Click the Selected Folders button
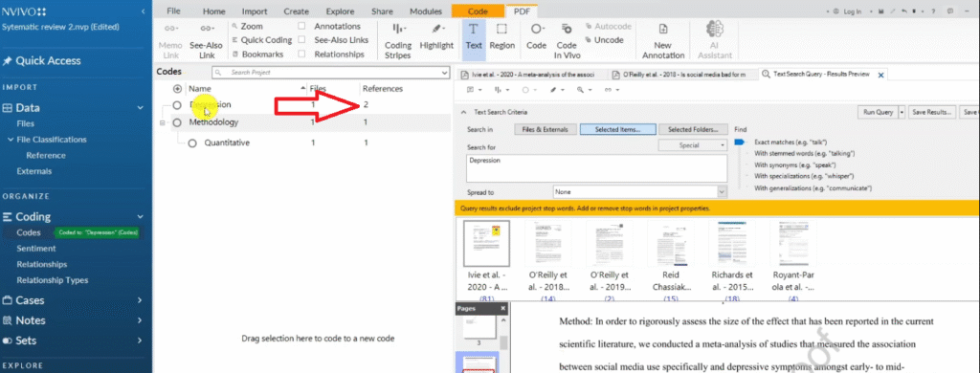The height and width of the screenshot is (373, 980). tap(693, 129)
